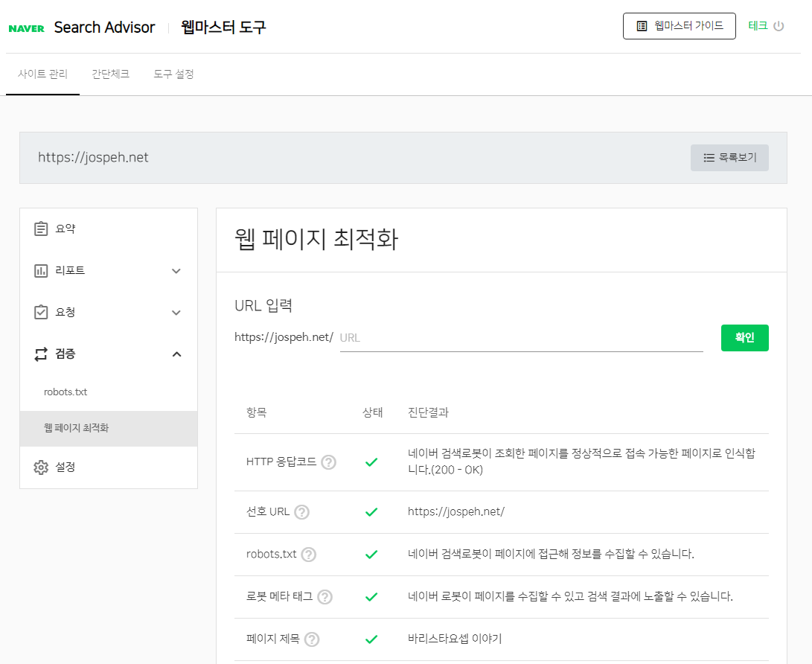
Task: Expand the 요청 section chevron
Action: [176, 313]
